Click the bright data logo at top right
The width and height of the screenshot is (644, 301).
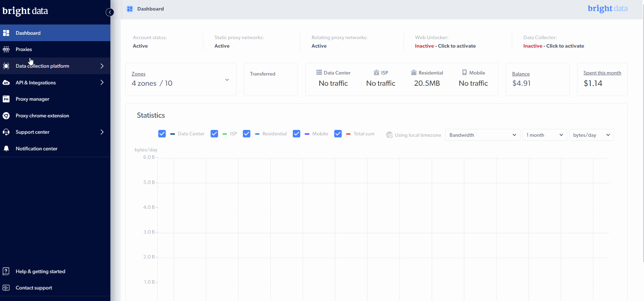coord(608,9)
